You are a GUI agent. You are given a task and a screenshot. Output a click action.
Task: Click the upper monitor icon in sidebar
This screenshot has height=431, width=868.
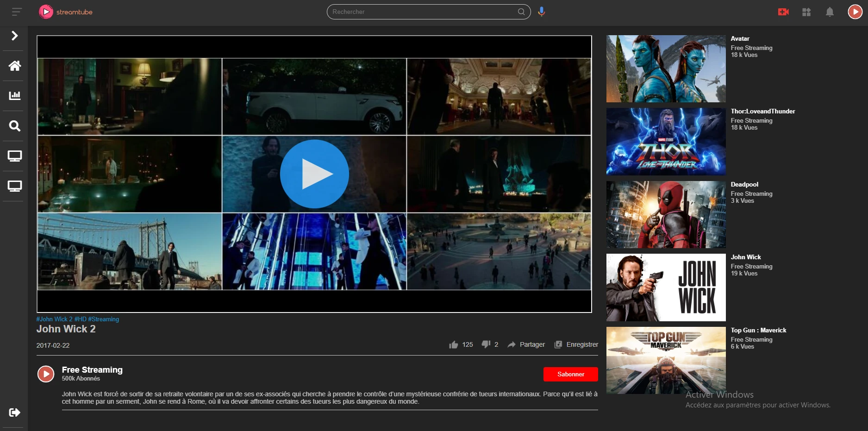[x=14, y=156]
